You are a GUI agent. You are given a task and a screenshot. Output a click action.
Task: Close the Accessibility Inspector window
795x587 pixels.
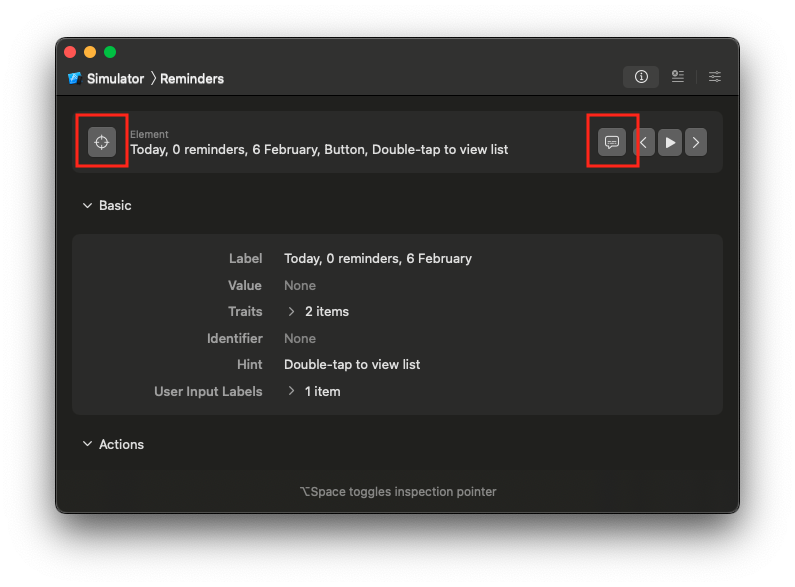point(70,52)
